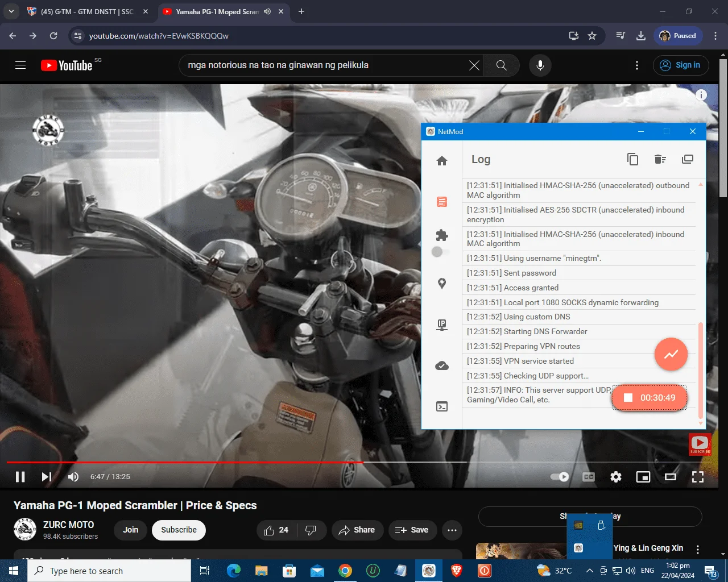Switch video to miniplayer
This screenshot has height=582, width=728.
[x=643, y=477]
